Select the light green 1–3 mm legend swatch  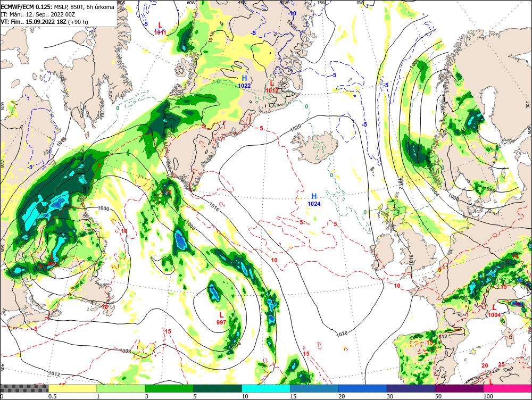click(121, 388)
